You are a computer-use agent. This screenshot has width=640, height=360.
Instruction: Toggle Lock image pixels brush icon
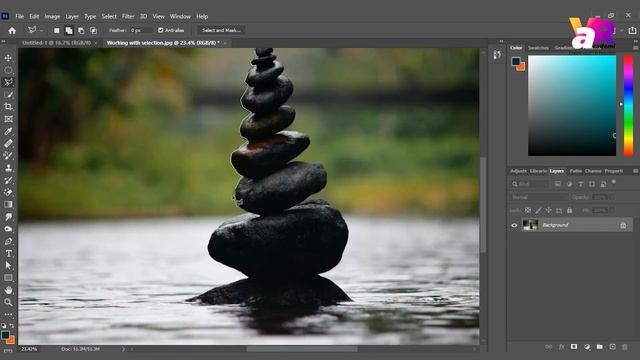coord(538,210)
